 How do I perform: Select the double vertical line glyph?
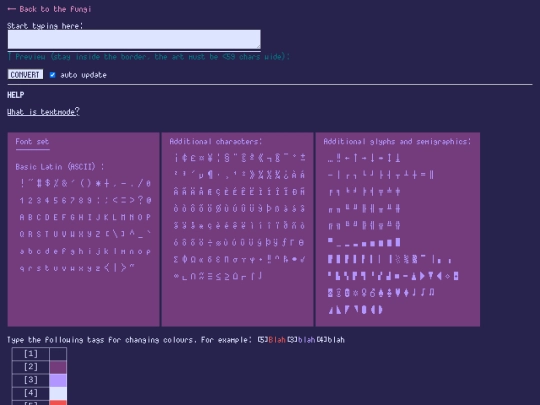432,175
